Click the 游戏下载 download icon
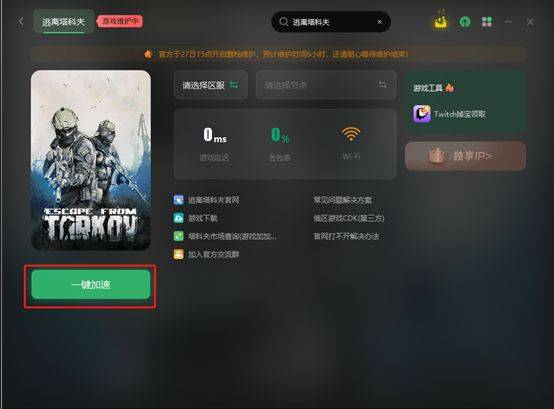This screenshot has width=554, height=409. click(178, 218)
